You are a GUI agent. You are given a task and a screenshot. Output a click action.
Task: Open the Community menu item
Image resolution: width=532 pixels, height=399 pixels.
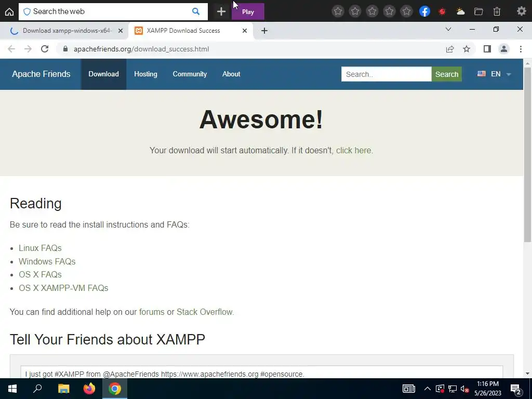(x=190, y=74)
